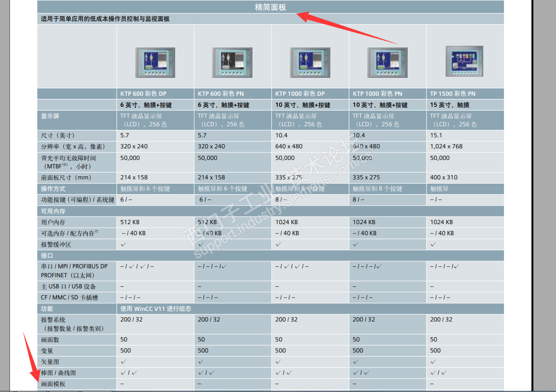The image size is (556, 392).
Task: Click the 报警缓冲区 row label
Action: pos(56,245)
